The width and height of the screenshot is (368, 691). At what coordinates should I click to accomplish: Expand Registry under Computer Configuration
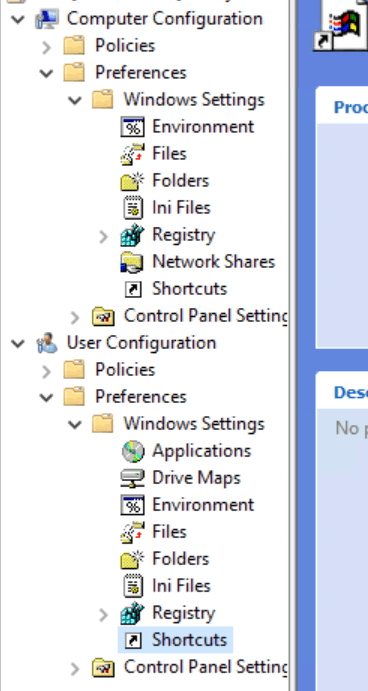(103, 236)
